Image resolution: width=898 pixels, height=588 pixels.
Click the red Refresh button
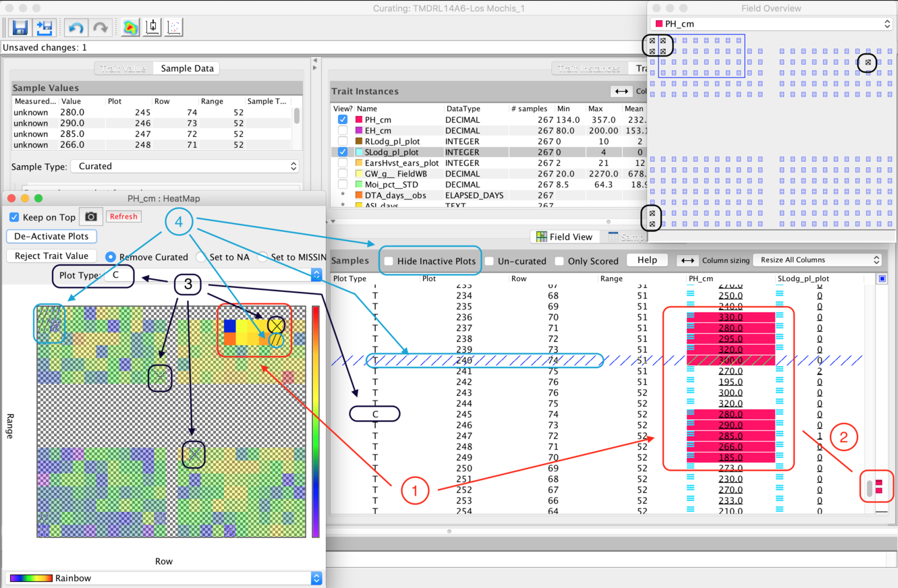pos(123,216)
